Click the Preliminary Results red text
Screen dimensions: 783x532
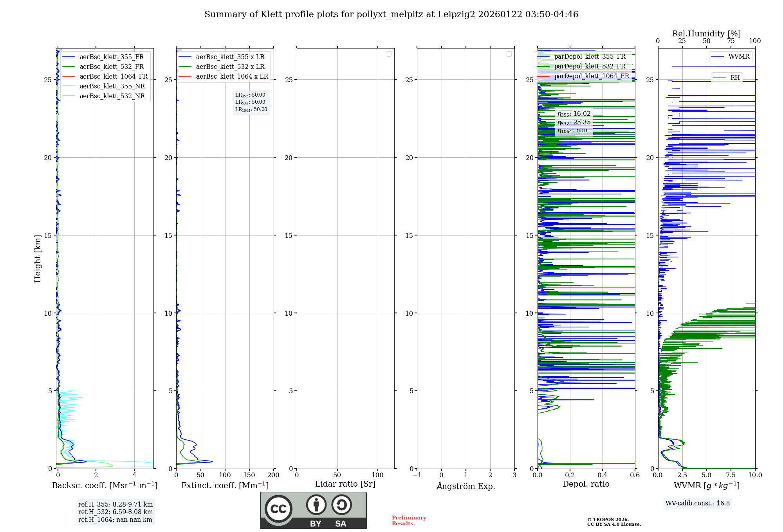tap(409, 520)
